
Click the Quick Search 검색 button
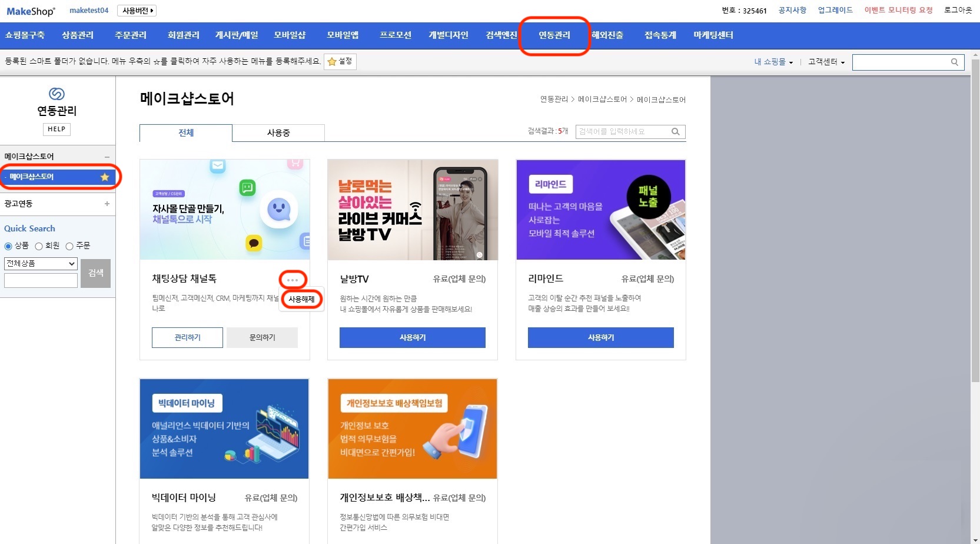[95, 273]
